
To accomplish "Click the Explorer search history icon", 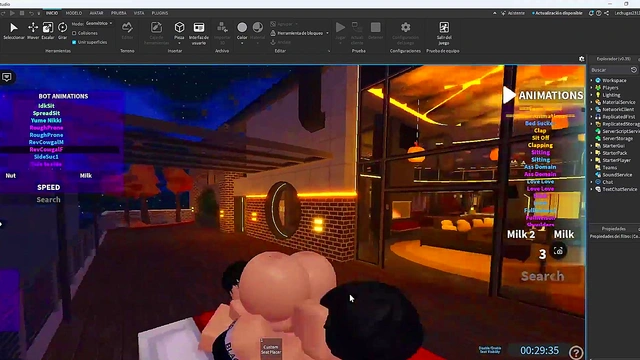I will click(x=633, y=70).
